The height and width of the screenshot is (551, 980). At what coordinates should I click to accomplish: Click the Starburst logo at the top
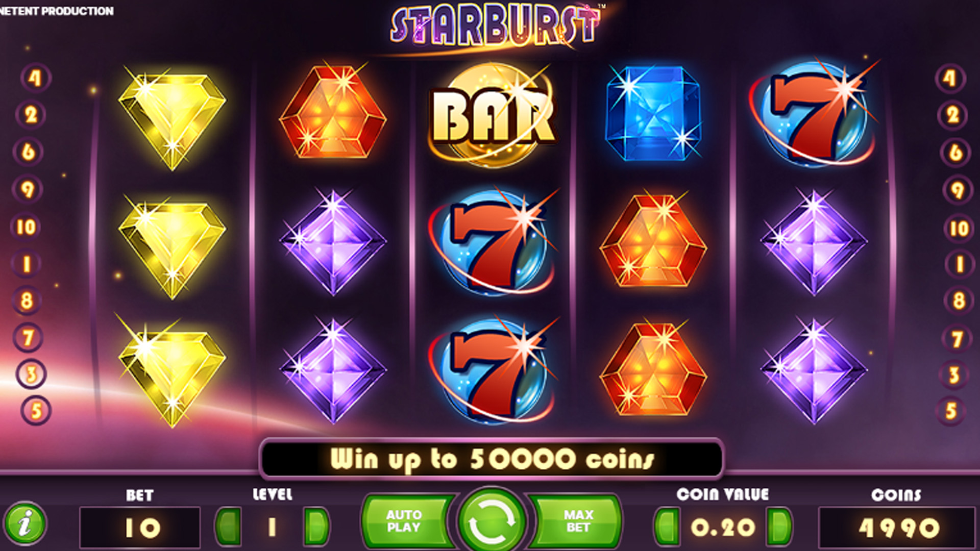point(495,26)
